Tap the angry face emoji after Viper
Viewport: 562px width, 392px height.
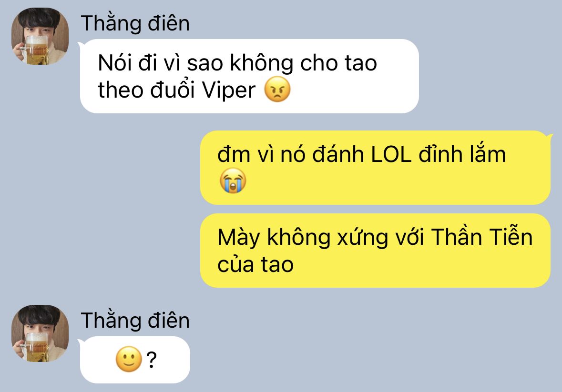(277, 89)
